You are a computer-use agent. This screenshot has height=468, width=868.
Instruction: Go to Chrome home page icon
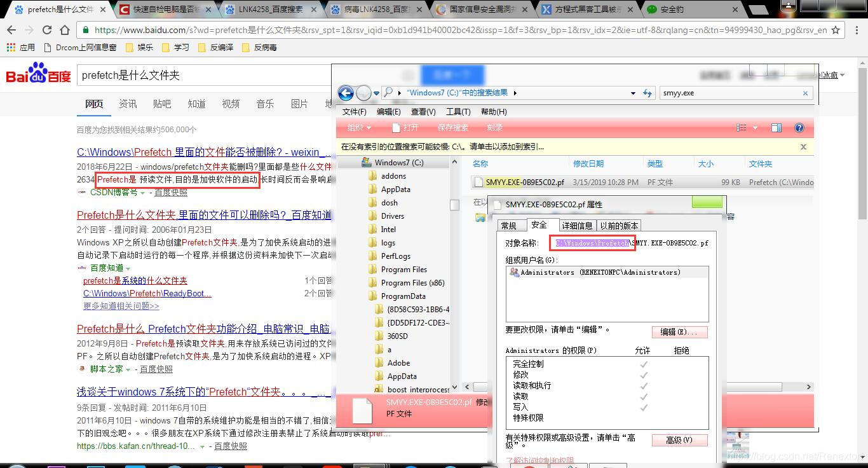coord(65,30)
